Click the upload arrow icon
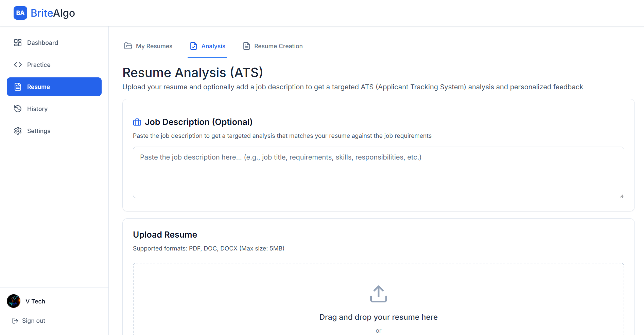This screenshot has width=644, height=335. pos(378,294)
